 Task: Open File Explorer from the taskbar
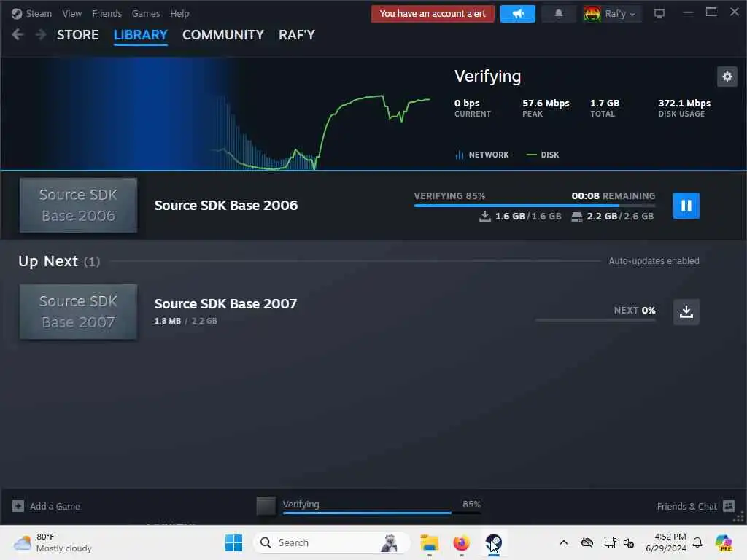coord(429,542)
